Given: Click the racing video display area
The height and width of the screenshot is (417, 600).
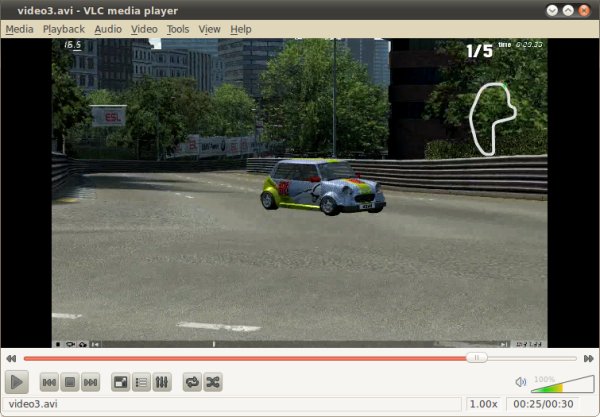Looking at the screenshot, I should pyautogui.click(x=300, y=193).
